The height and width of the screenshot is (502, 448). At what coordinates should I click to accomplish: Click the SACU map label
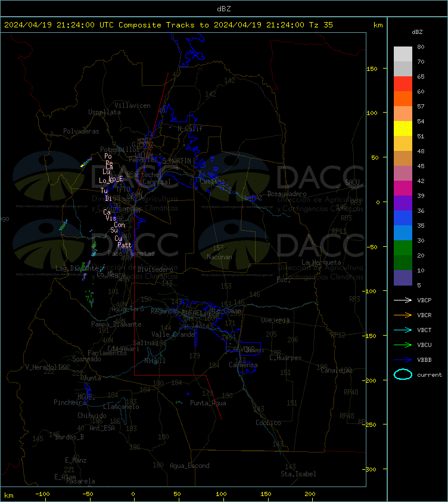coord(352,182)
